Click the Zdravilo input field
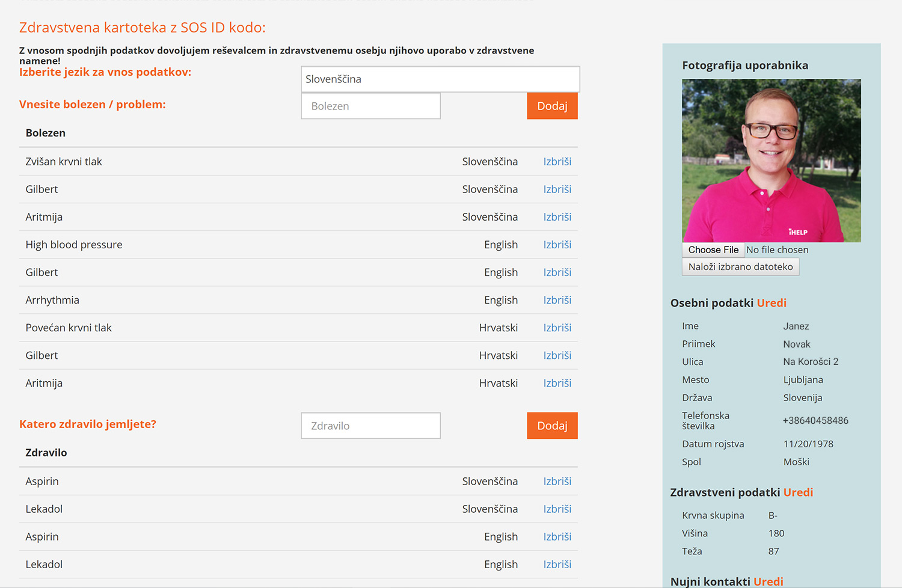The height and width of the screenshot is (588, 902). pyautogui.click(x=370, y=426)
